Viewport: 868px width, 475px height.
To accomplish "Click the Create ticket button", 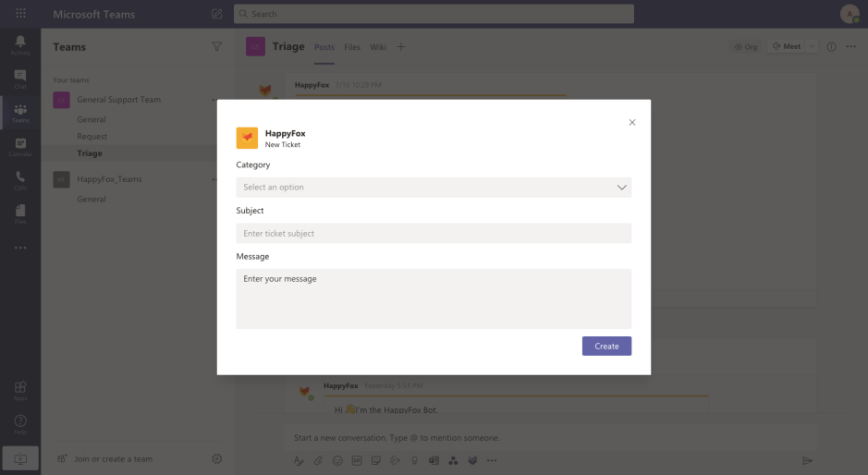I will 606,346.
